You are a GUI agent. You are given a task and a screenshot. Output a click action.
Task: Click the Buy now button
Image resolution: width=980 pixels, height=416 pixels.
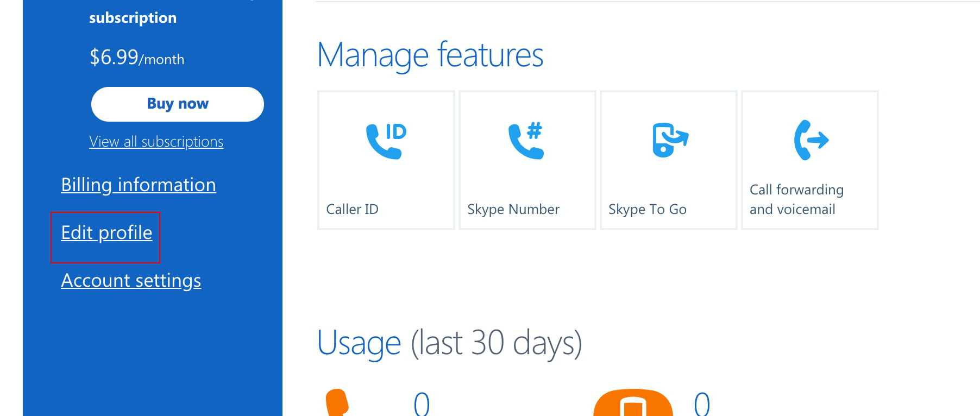pos(178,104)
